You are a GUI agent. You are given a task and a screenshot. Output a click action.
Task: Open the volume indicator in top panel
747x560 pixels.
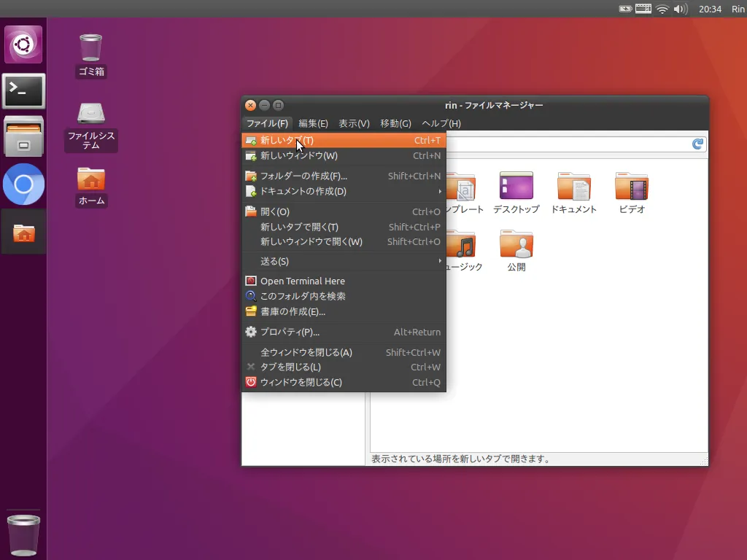tap(681, 9)
